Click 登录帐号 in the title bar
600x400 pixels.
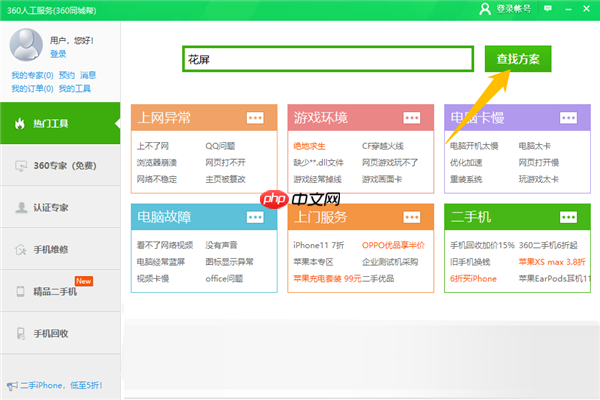(x=514, y=9)
